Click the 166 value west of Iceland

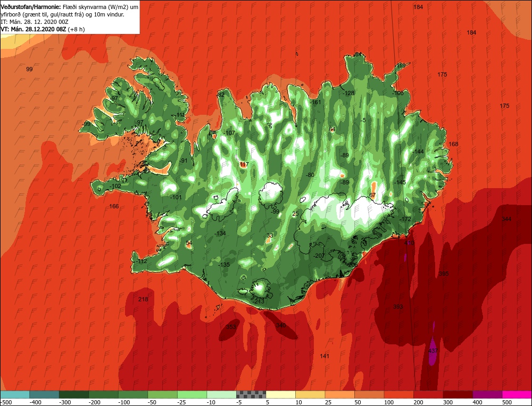coord(114,206)
